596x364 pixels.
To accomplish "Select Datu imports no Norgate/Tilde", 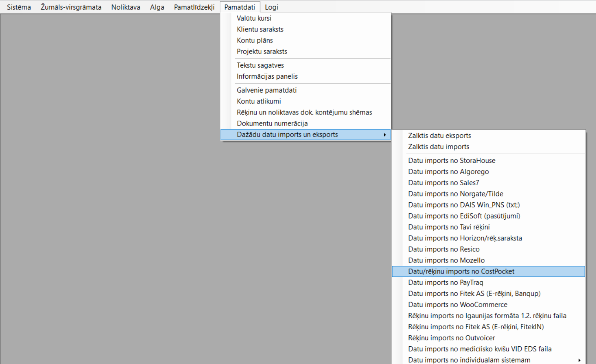I will click(489, 194).
